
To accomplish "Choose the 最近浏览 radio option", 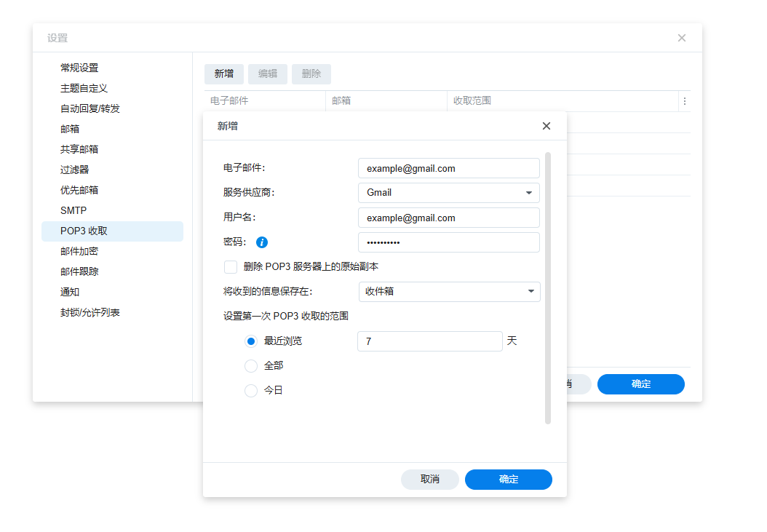I will point(251,341).
